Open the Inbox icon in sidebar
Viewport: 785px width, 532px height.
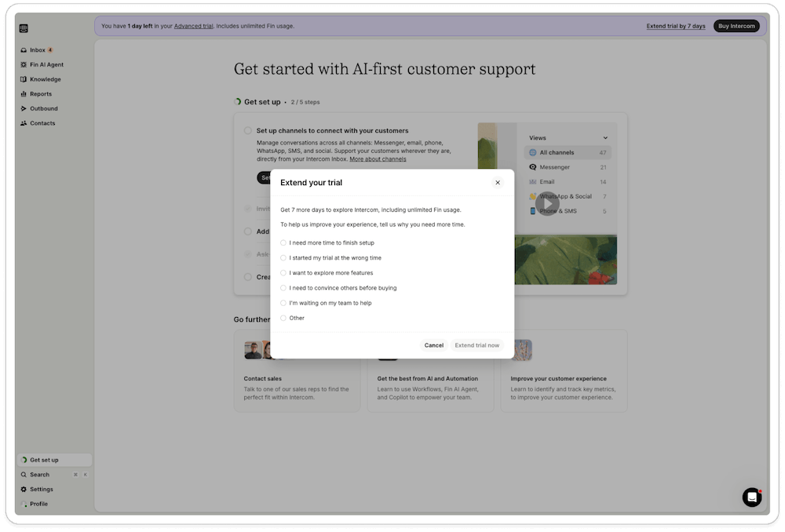24,50
